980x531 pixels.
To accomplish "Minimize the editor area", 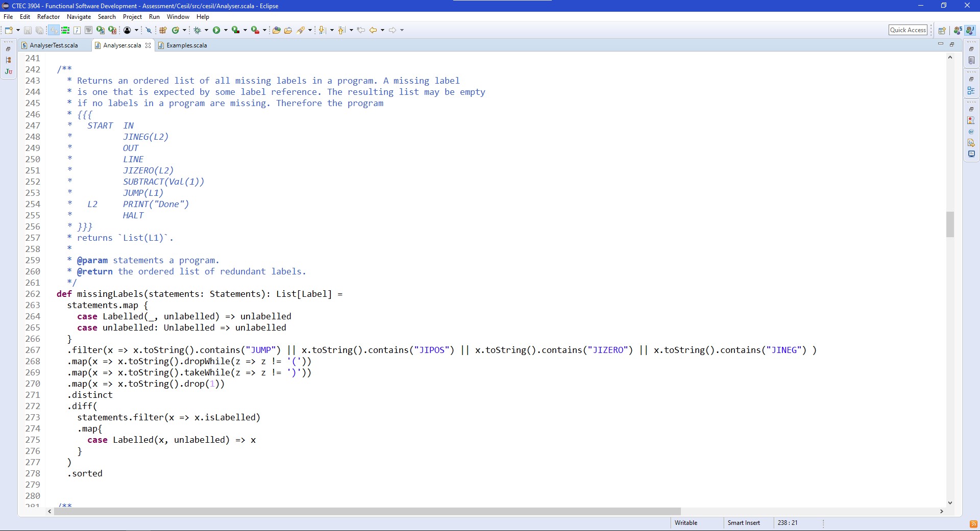I will tap(940, 44).
